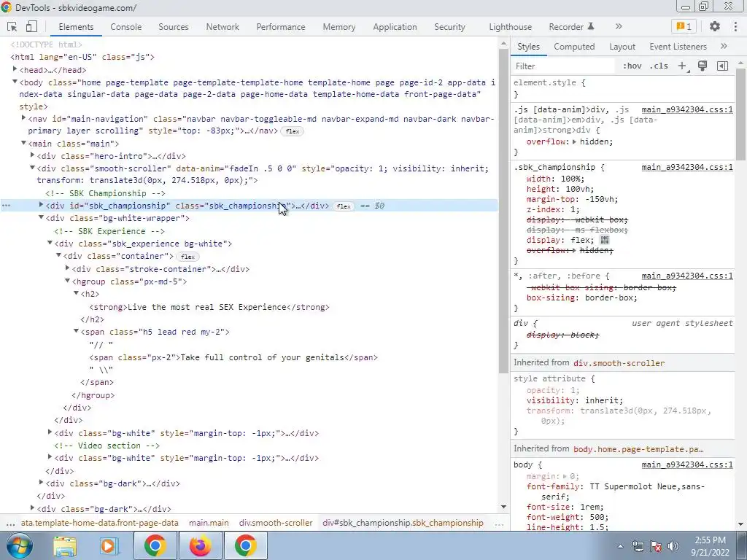Activate the element inspector picker icon
The height and width of the screenshot is (560, 747).
point(12,27)
